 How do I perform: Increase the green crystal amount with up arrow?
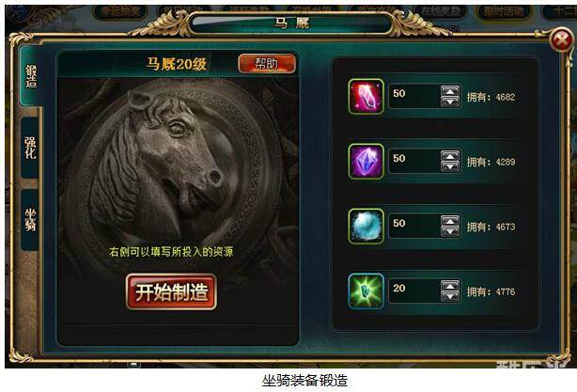coord(450,285)
